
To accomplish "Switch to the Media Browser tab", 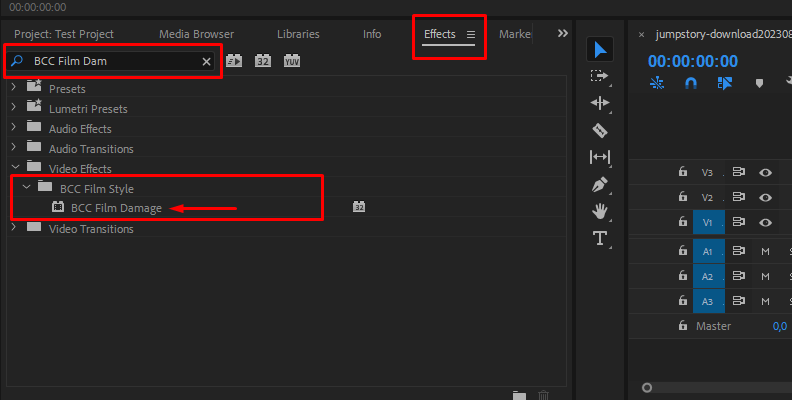I will click(x=196, y=34).
